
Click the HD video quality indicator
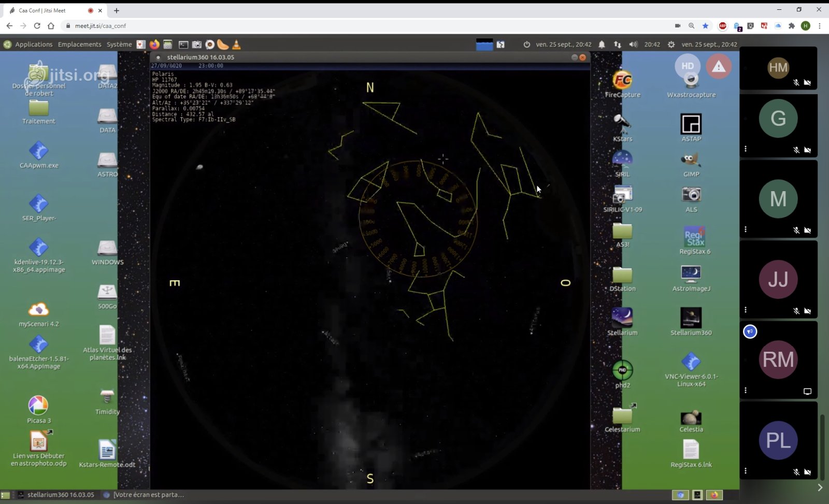[687, 66]
